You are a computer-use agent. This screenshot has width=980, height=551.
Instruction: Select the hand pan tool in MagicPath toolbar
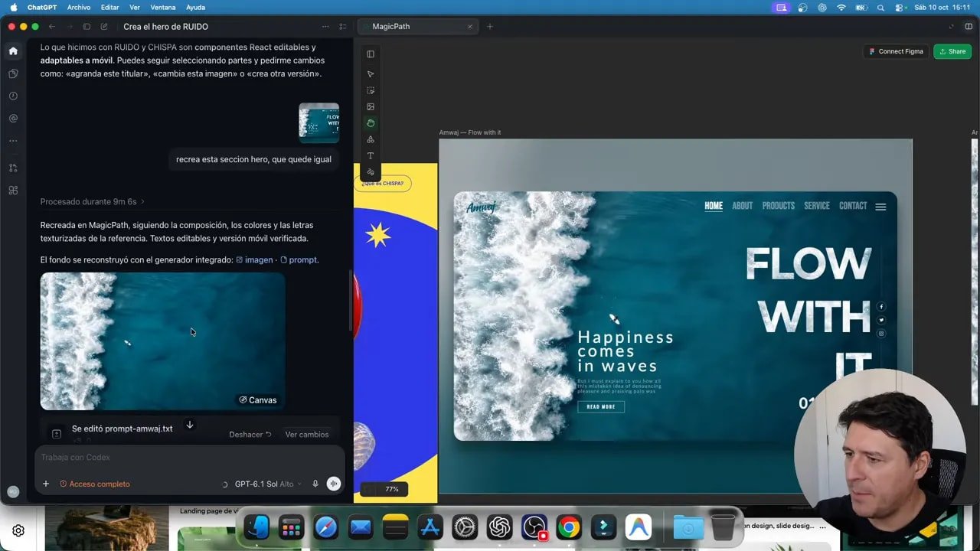coord(371,123)
